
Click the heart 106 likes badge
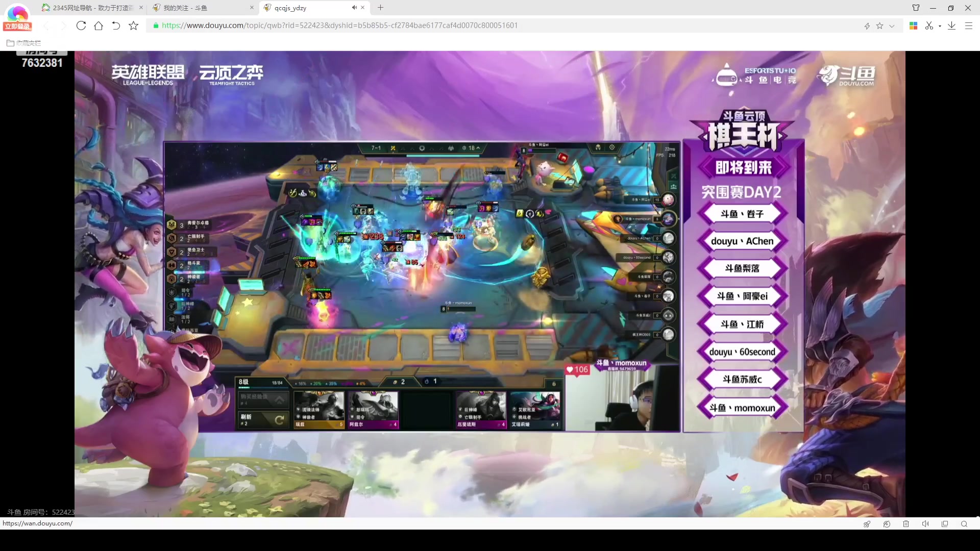[x=577, y=369]
